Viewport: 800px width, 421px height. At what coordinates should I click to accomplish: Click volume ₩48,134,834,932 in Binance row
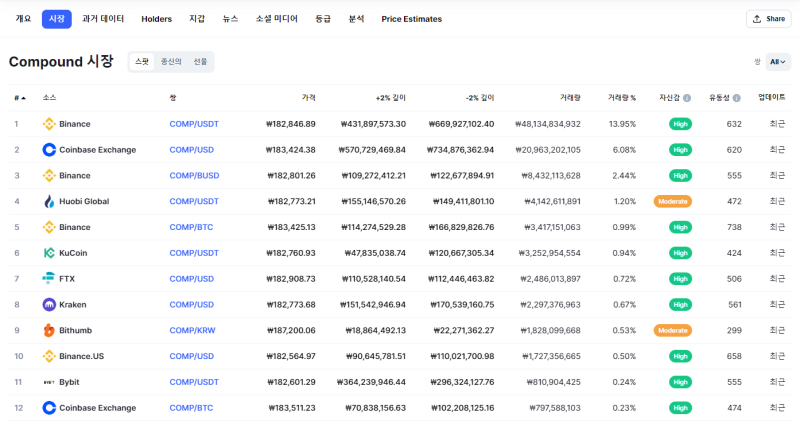(548, 124)
